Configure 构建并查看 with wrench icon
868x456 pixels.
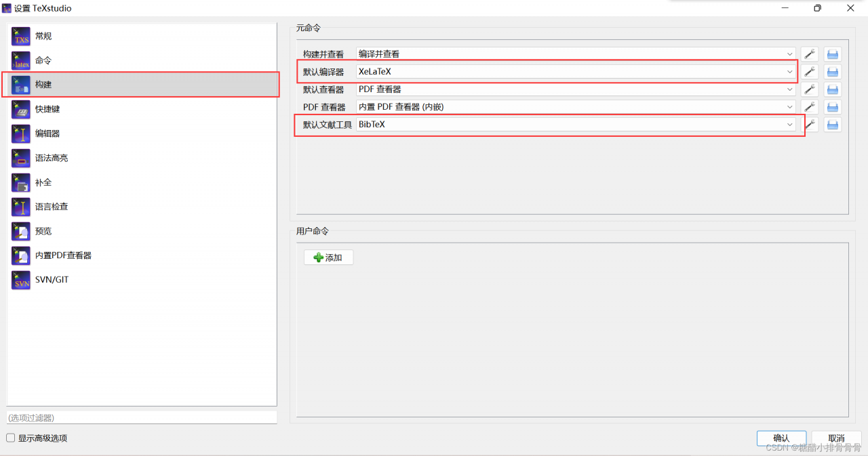click(810, 54)
